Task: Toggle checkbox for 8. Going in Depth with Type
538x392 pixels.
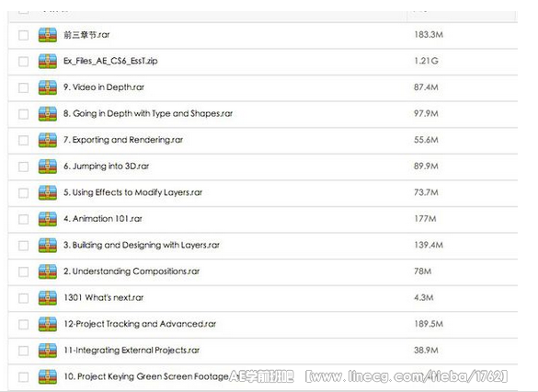Action: point(23,114)
